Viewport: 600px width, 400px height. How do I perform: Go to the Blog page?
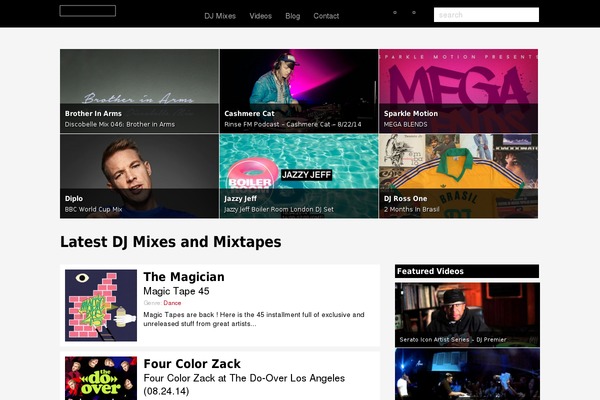tap(293, 16)
